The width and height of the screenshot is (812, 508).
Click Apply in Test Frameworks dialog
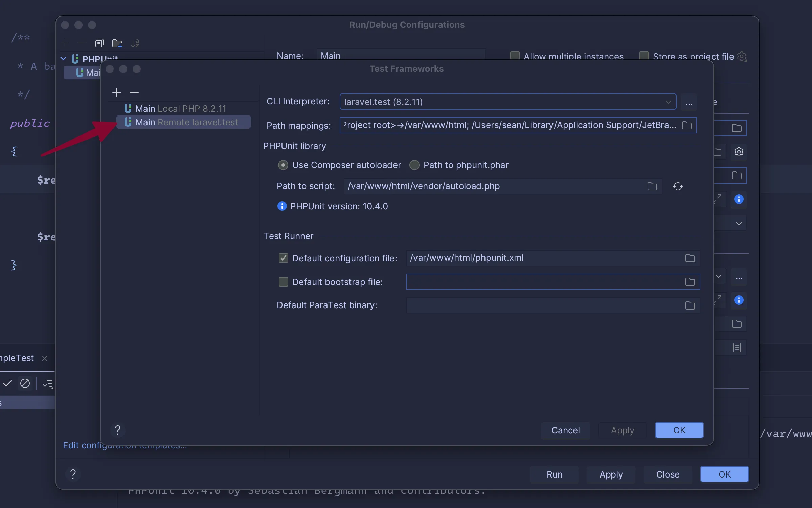623,430
